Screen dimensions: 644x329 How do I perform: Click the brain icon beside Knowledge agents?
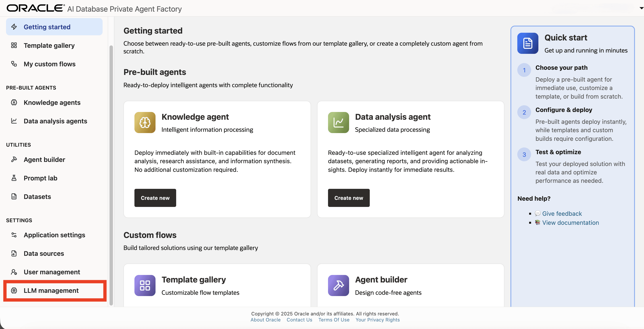click(14, 102)
